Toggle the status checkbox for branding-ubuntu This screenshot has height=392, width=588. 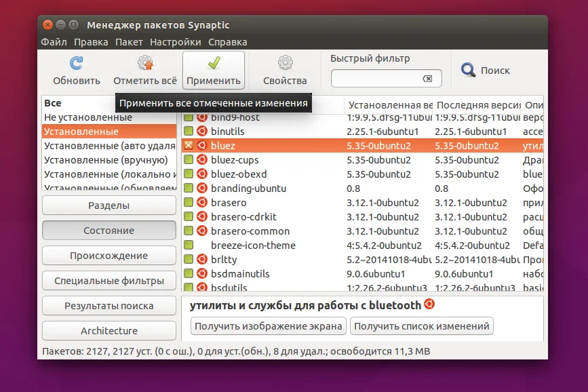point(189,188)
